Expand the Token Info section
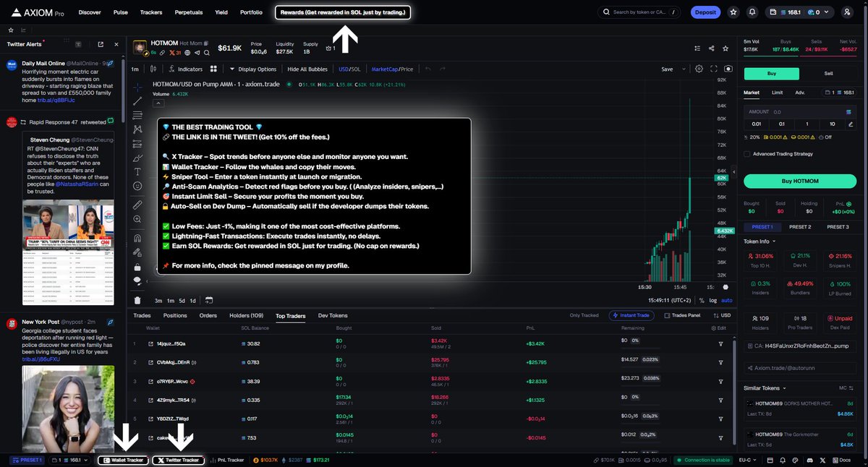The width and height of the screenshot is (868, 467). pyautogui.click(x=759, y=241)
